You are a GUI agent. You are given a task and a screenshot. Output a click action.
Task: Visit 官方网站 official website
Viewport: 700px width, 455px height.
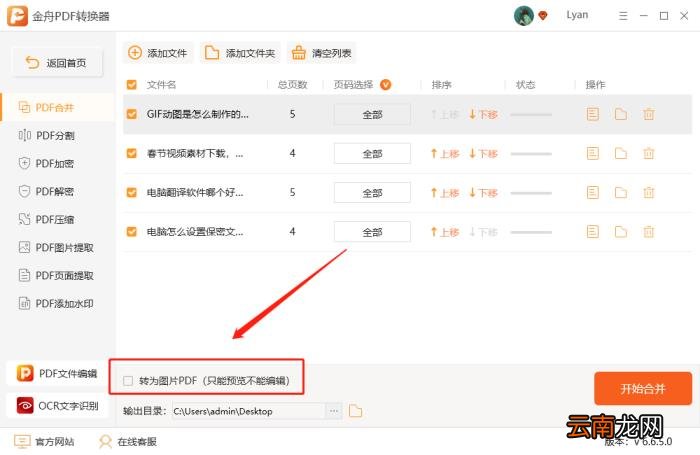[x=44, y=442]
